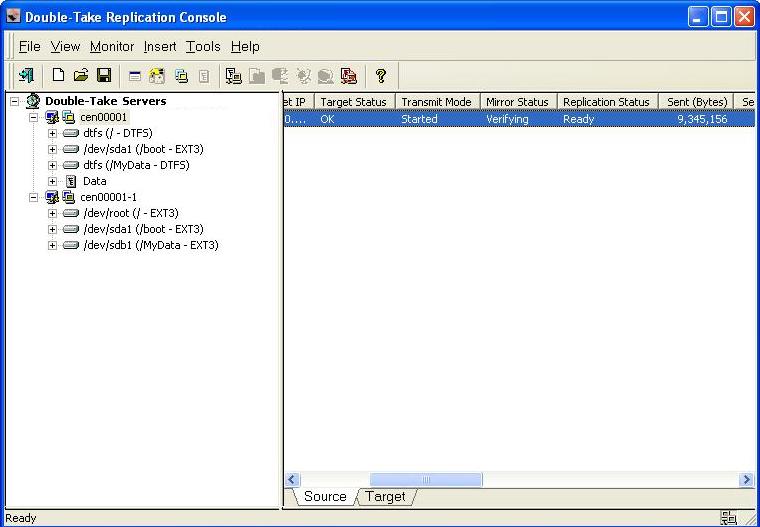
Task: Click the Mirror Status column header
Action: pos(517,102)
